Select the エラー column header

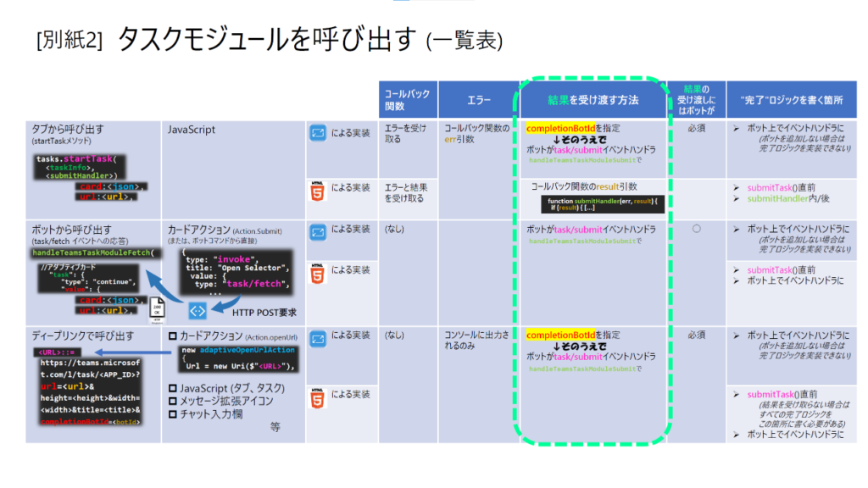point(478,100)
